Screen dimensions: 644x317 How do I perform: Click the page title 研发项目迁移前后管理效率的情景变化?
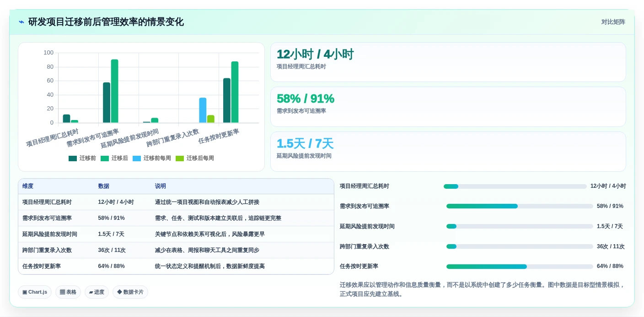(x=106, y=22)
